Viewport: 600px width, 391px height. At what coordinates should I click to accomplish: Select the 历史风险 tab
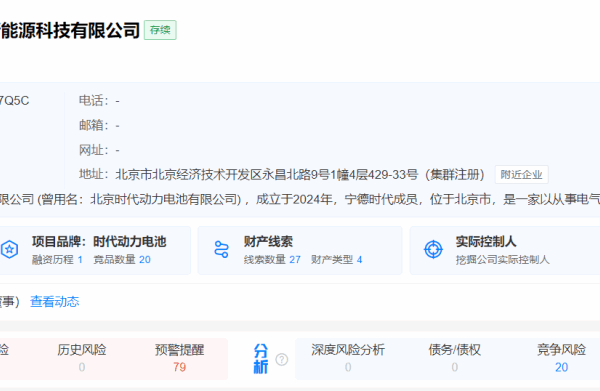pos(82,358)
